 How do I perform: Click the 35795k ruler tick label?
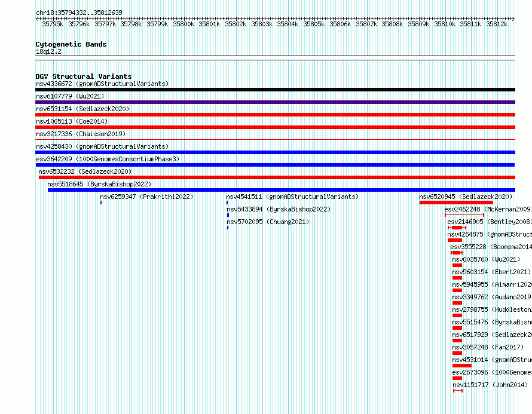point(53,24)
